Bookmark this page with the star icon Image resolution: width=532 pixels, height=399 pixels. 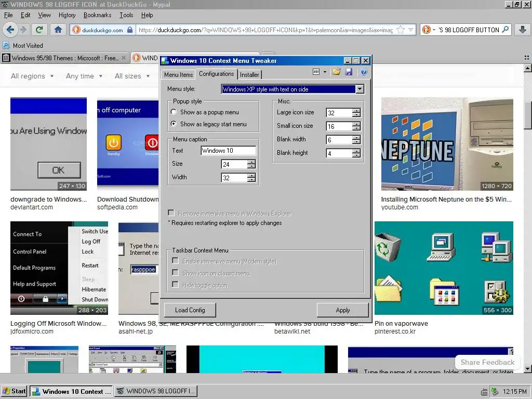pos(401,30)
